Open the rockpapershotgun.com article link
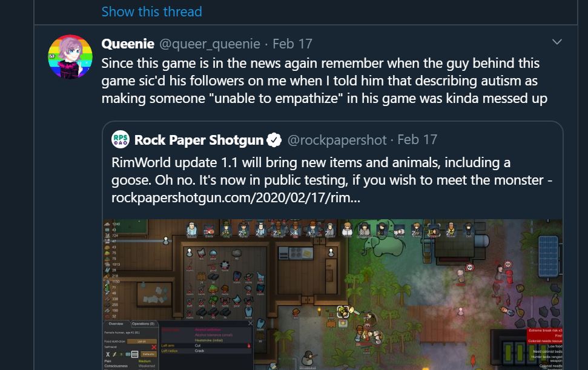This screenshot has width=588, height=370. pos(236,197)
